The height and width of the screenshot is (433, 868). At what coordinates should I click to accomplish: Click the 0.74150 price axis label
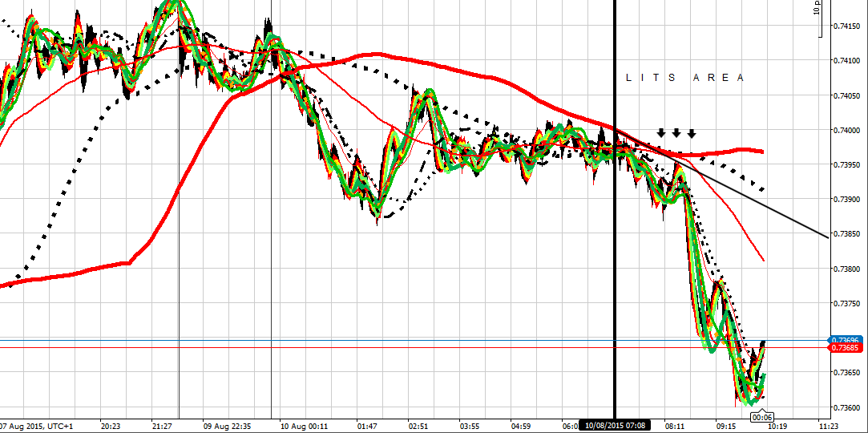click(x=846, y=26)
